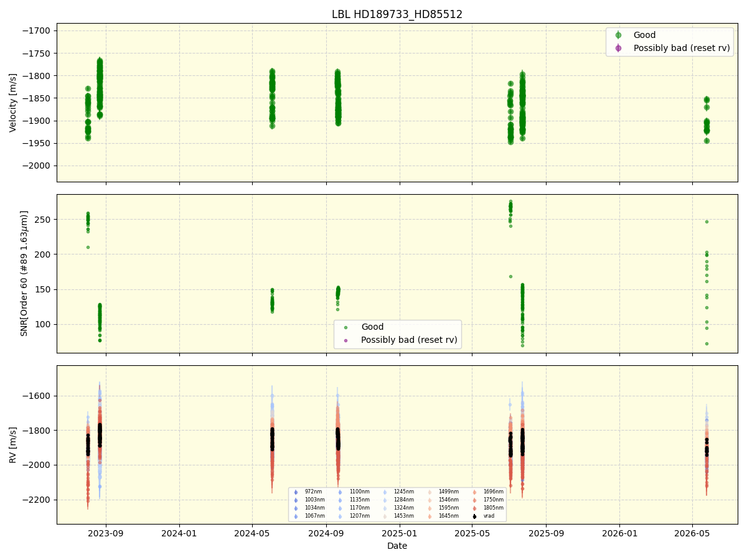
Task: Click the 1067nm legend marker
Action: pos(296,516)
